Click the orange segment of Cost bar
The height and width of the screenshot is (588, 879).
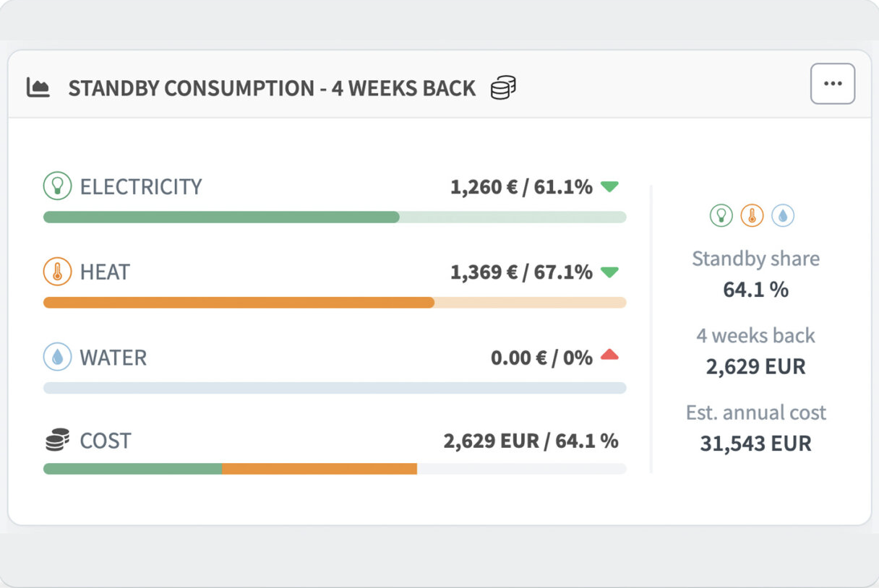point(319,469)
